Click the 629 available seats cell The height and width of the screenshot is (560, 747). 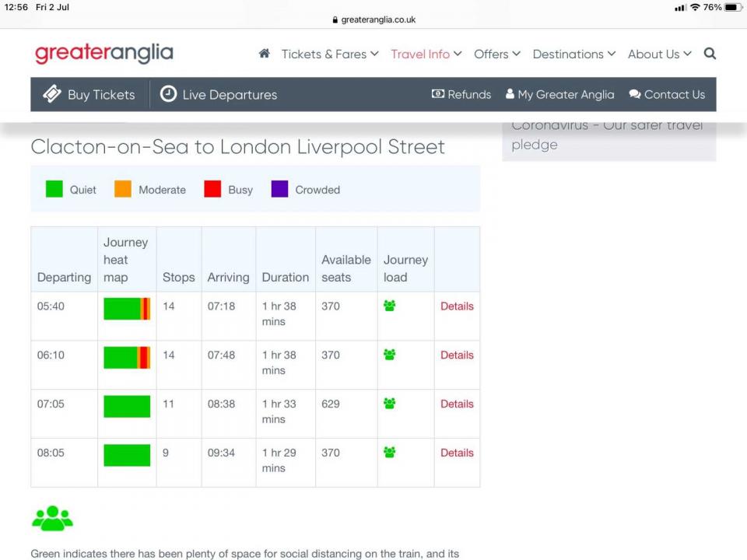coord(331,404)
